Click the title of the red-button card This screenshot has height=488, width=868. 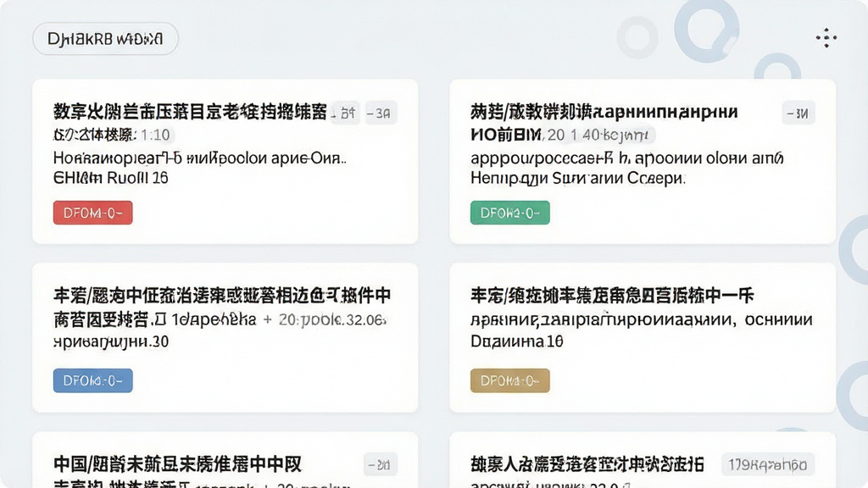pos(190,112)
